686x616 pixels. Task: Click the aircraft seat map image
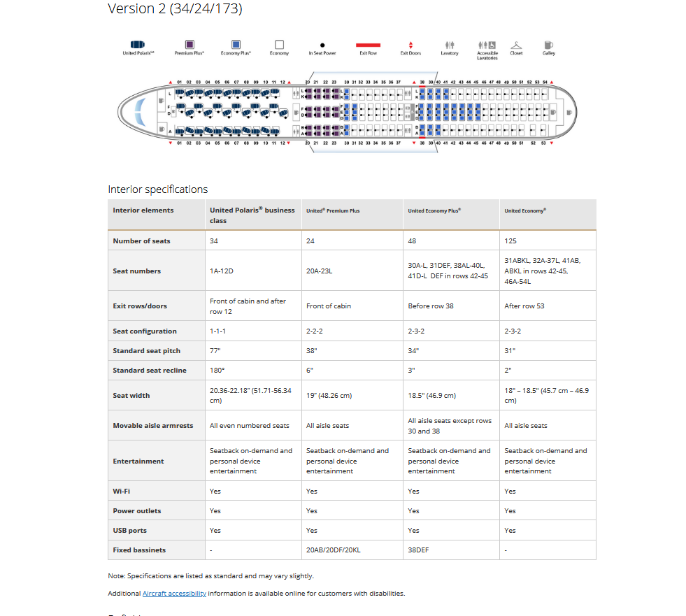pos(348,110)
